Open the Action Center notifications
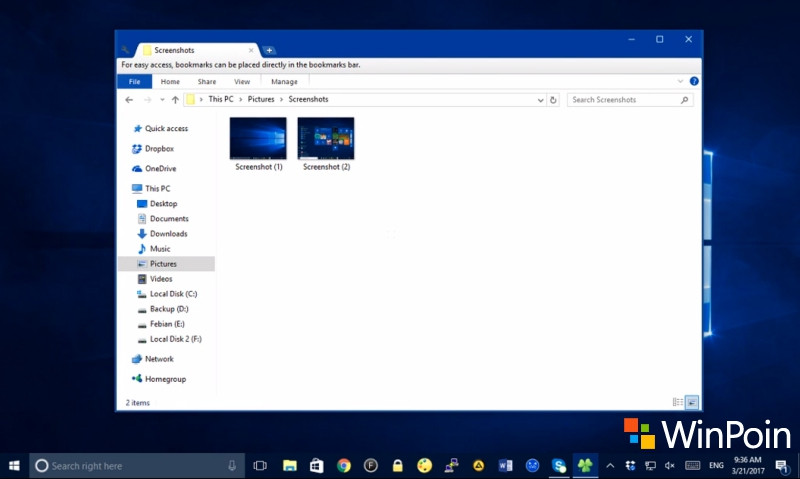The image size is (800, 479). pyautogui.click(x=782, y=466)
